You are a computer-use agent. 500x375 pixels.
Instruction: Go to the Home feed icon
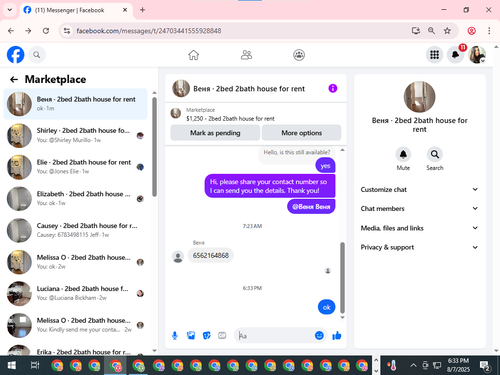pos(193,55)
